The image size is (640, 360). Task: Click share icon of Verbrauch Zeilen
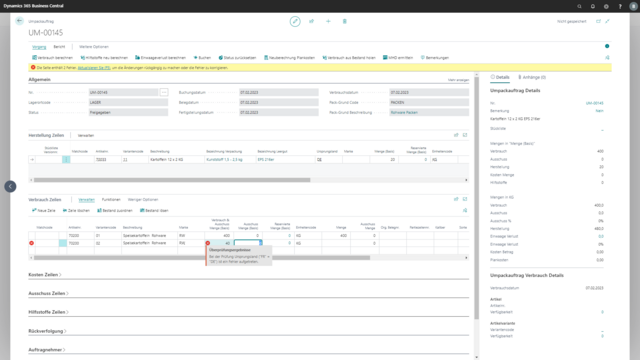coord(456,199)
